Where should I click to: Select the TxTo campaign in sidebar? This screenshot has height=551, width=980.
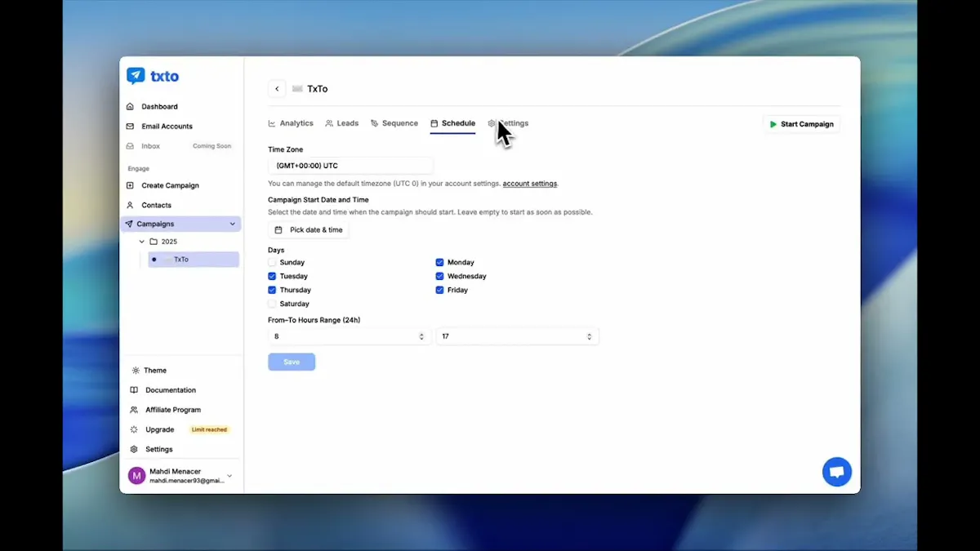coord(194,260)
